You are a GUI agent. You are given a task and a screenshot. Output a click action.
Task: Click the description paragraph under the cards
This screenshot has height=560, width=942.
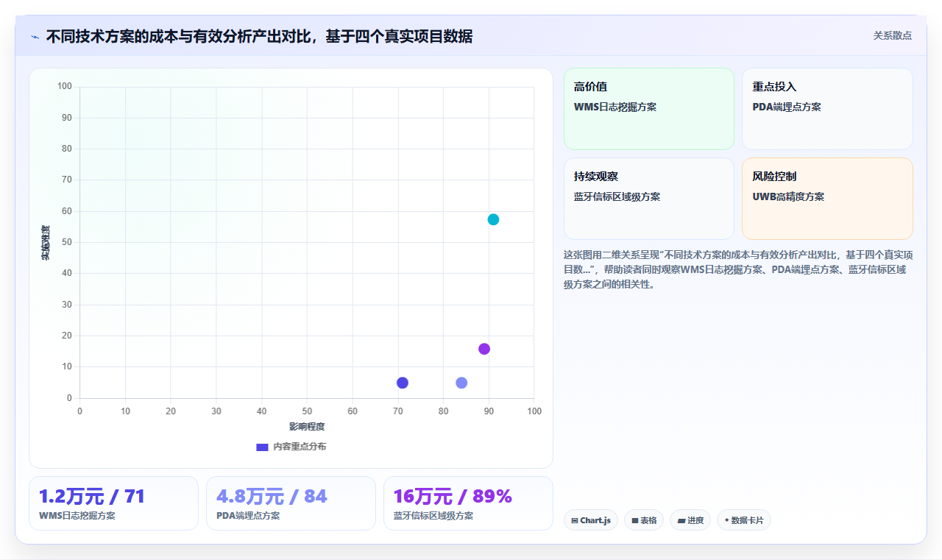(x=738, y=269)
